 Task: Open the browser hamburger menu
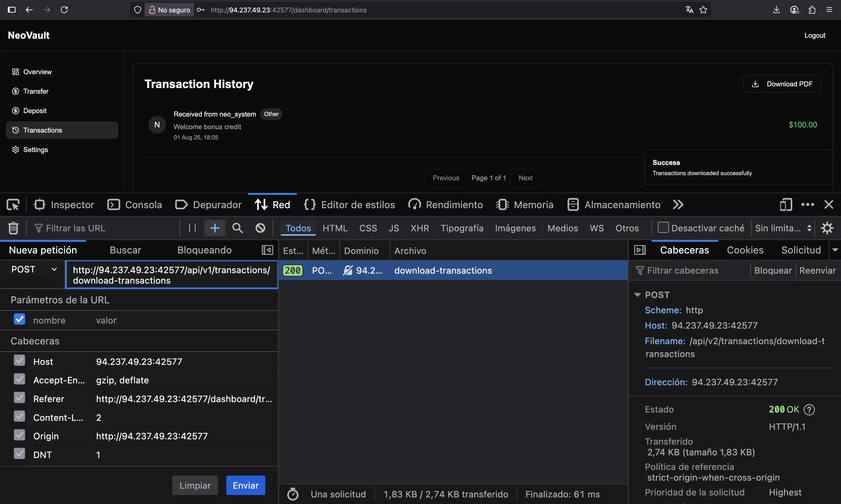[x=829, y=10]
